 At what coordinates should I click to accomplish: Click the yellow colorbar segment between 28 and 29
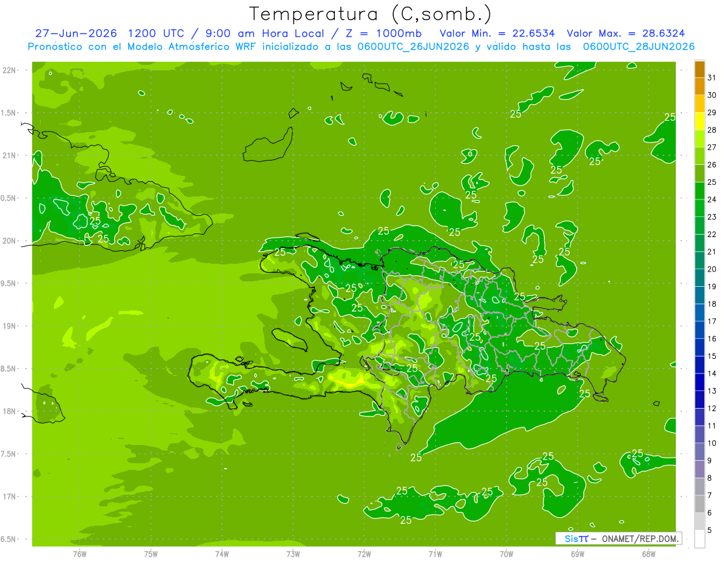tap(699, 121)
